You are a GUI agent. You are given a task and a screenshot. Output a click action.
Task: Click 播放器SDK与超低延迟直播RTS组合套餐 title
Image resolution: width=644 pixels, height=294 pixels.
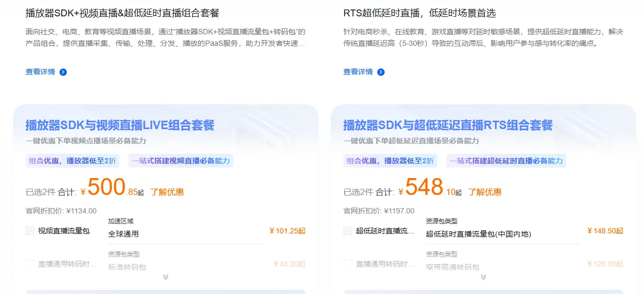tap(448, 125)
